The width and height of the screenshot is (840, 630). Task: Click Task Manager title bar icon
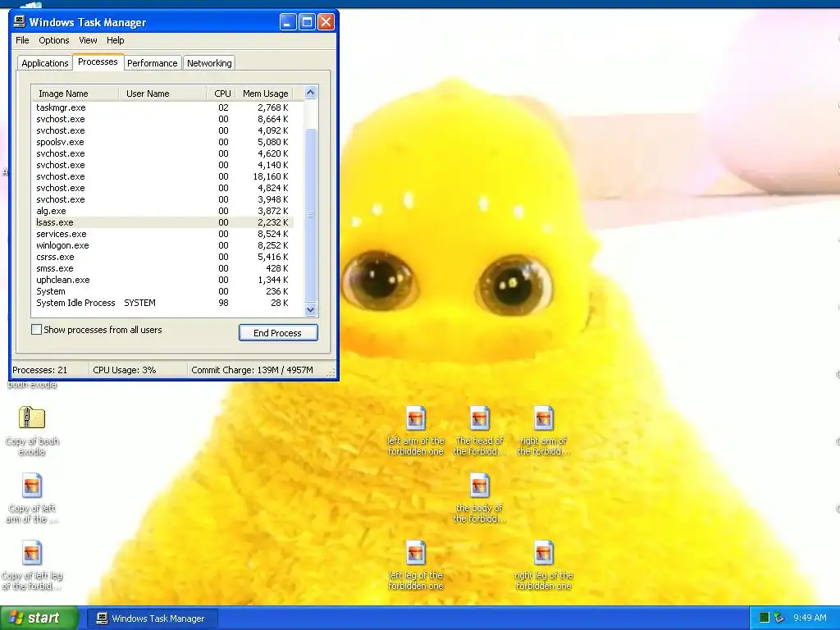pyautogui.click(x=20, y=21)
